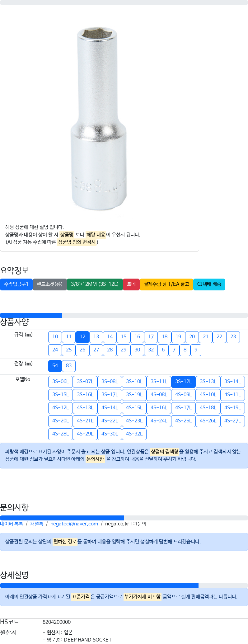This screenshot has width=248, height=644.
Task: Select the selected size 12 option
Action: pos(82,337)
